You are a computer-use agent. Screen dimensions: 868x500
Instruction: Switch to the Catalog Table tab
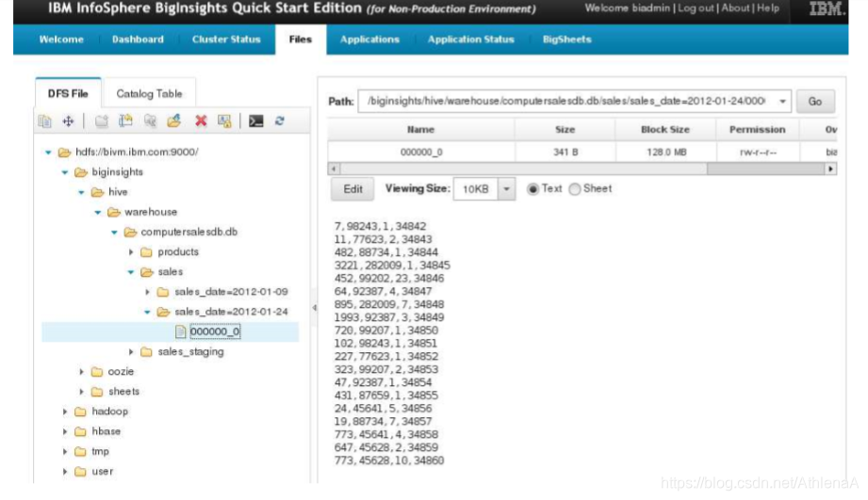(149, 93)
